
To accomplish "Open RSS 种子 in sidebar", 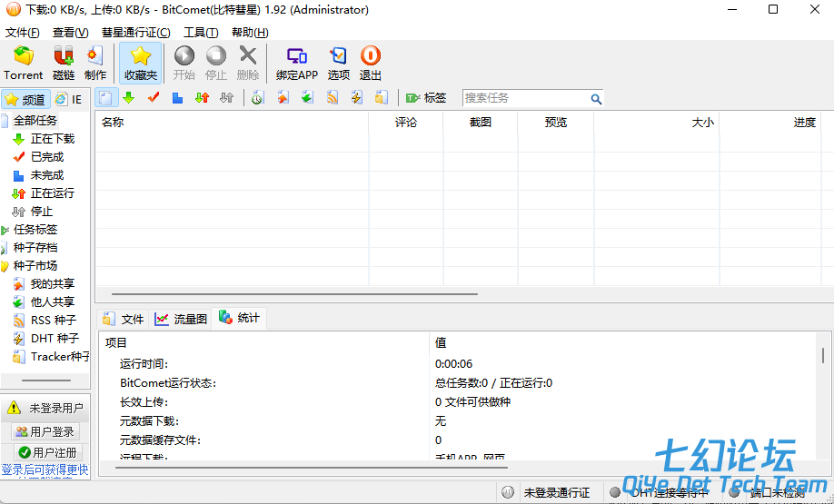I will coord(54,320).
